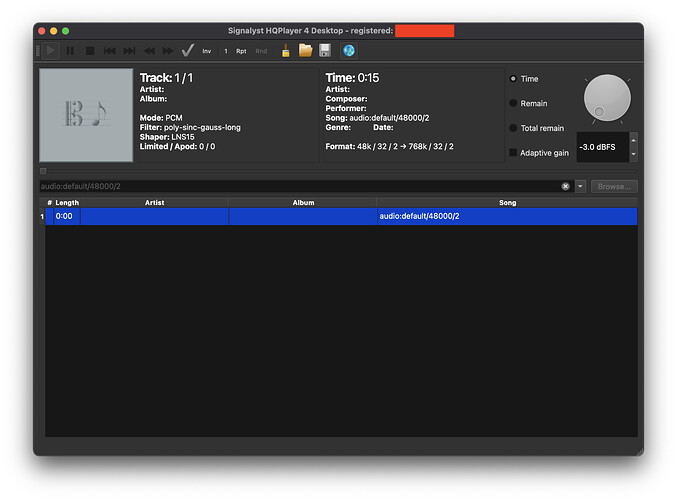The width and height of the screenshot is (676, 500).
Task: Click the # column header
Action: (x=49, y=203)
